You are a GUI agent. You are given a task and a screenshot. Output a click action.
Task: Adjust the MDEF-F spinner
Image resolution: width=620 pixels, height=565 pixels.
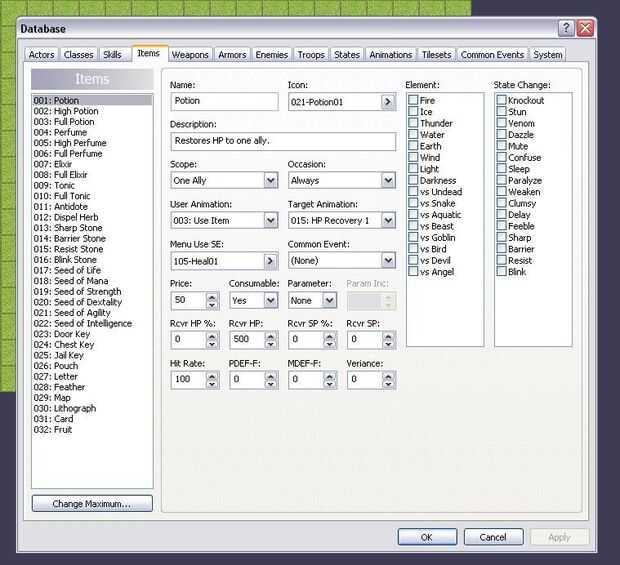click(329, 380)
